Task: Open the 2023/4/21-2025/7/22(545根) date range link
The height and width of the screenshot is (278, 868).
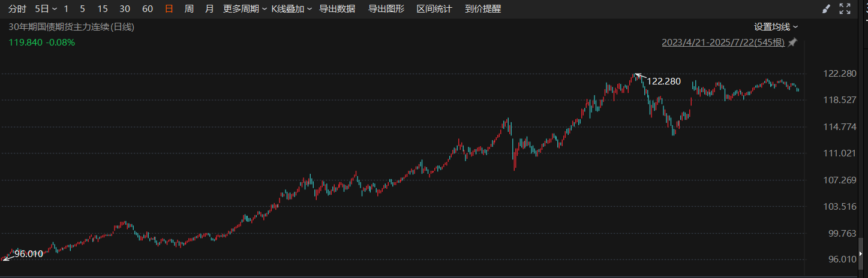Action: [x=723, y=43]
